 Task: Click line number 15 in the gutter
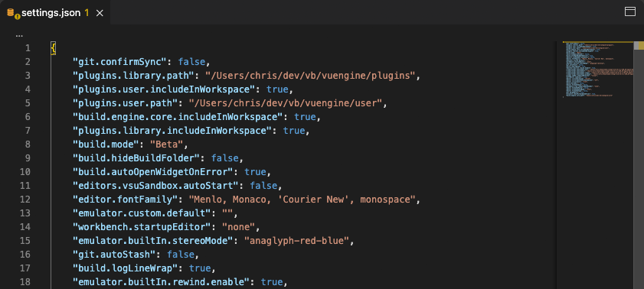click(25, 241)
